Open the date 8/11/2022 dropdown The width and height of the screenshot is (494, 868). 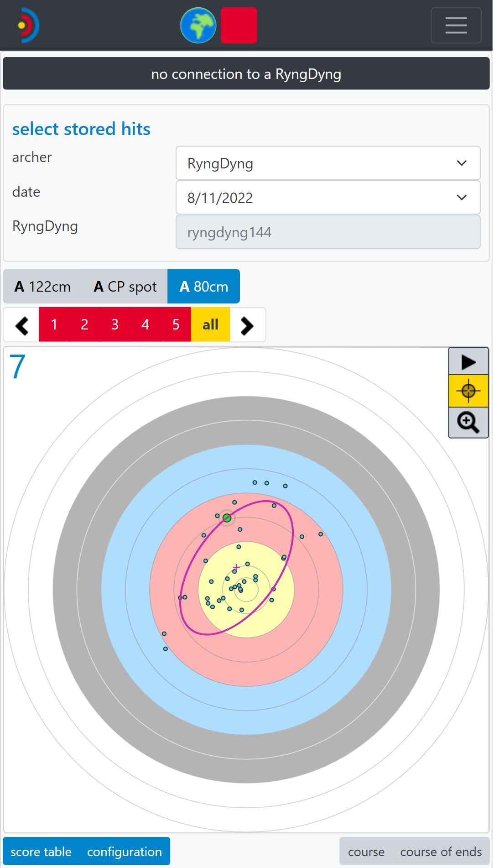coord(328,198)
